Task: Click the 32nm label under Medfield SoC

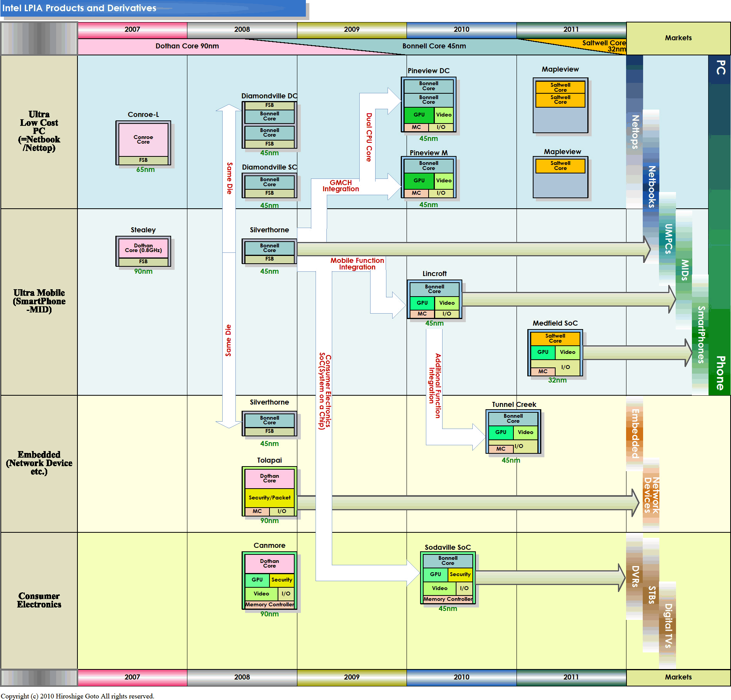Action: tap(557, 380)
